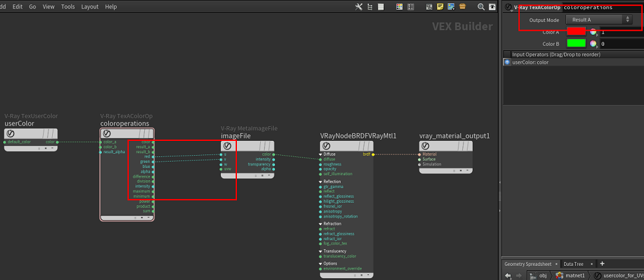Open the Tools menu
The height and width of the screenshot is (280, 644).
(x=68, y=6)
